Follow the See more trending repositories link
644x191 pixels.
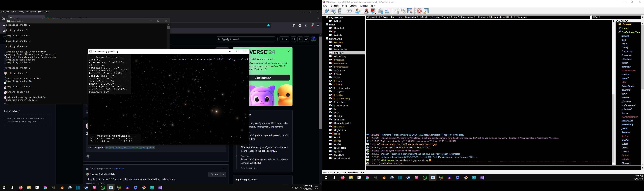point(119,169)
